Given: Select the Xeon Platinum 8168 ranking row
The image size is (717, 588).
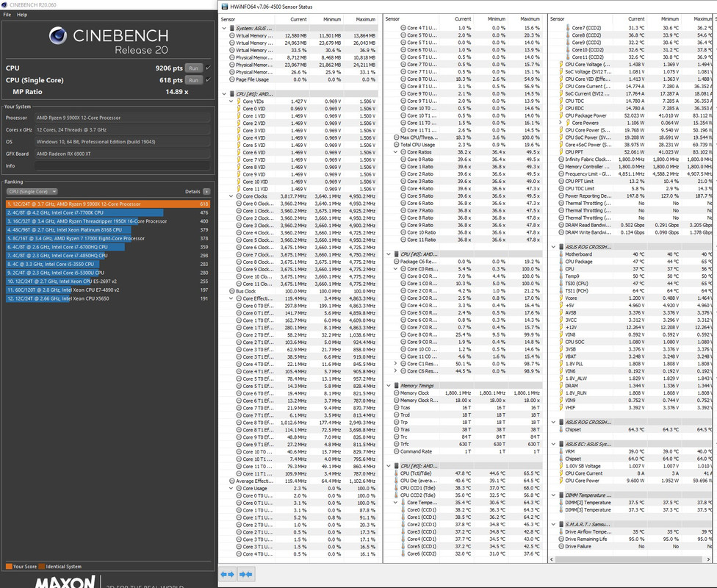Looking at the screenshot, I should [x=108, y=230].
